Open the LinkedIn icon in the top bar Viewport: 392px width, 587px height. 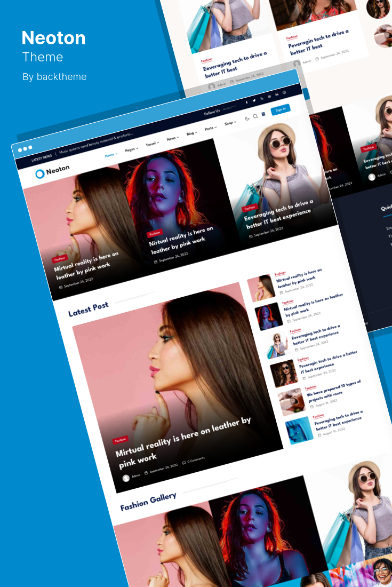pyautogui.click(x=277, y=94)
